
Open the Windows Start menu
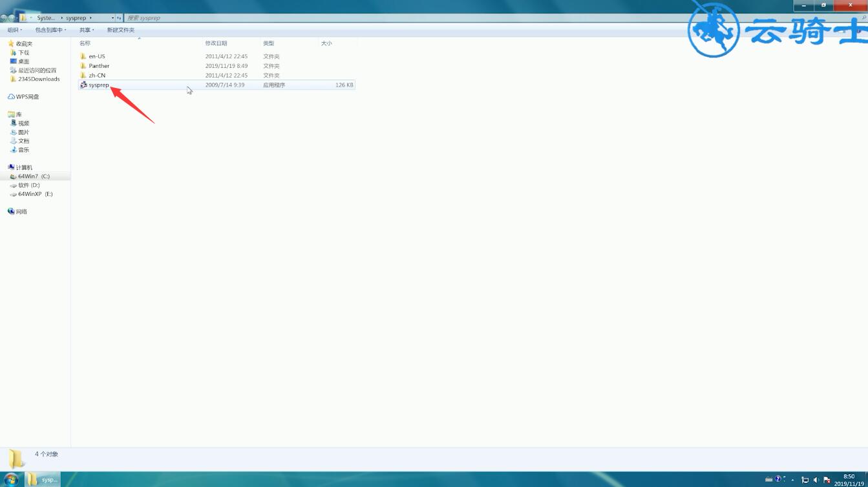(x=11, y=479)
